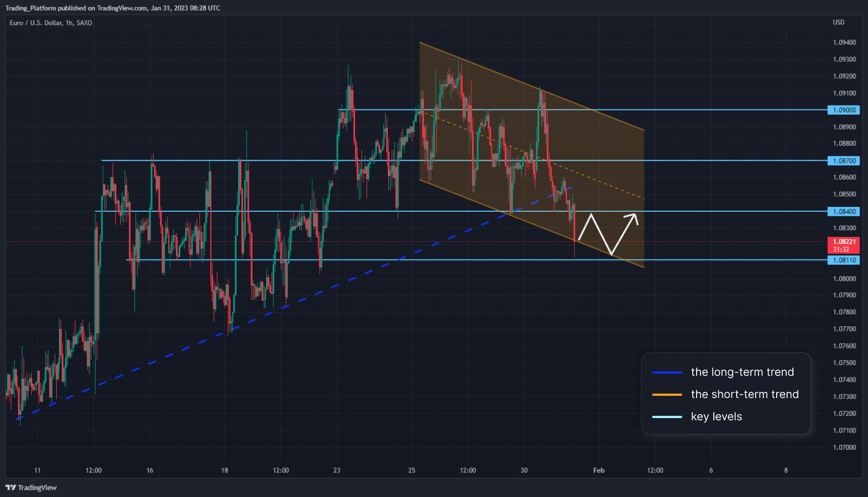The width and height of the screenshot is (868, 497).
Task: Click the Euro / U.S. Dollar symbol title
Action: 51,23
